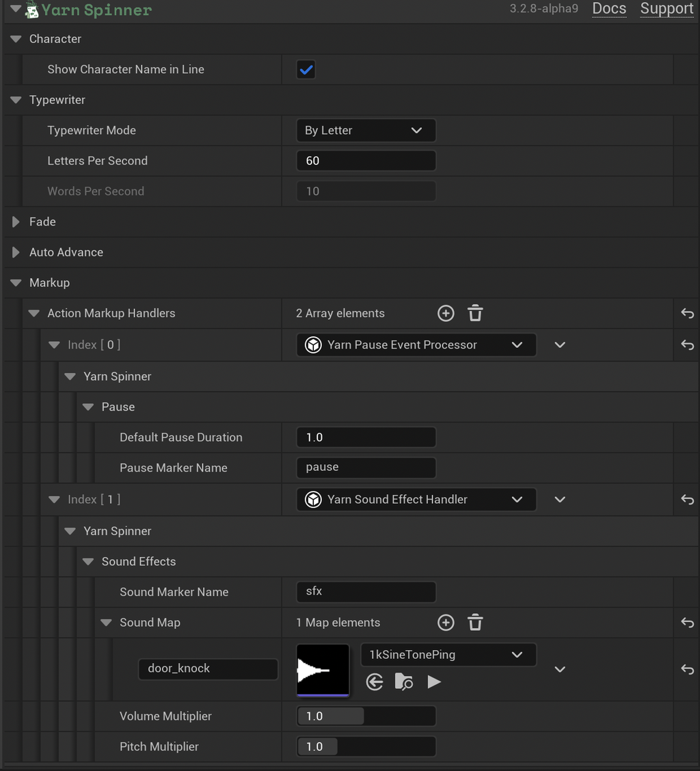Collapse the Pause category
The height and width of the screenshot is (771, 700).
(x=88, y=407)
